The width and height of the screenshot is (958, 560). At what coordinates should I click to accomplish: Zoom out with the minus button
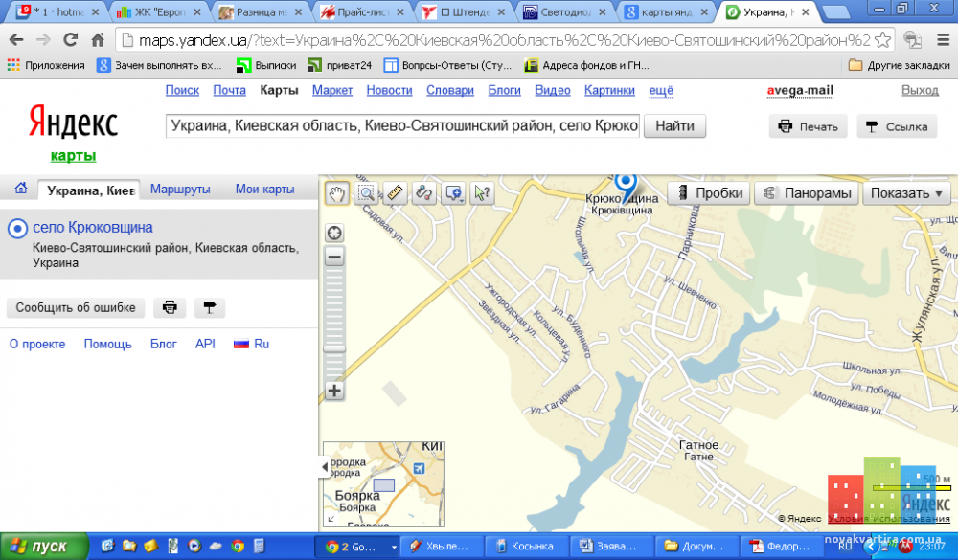(334, 258)
